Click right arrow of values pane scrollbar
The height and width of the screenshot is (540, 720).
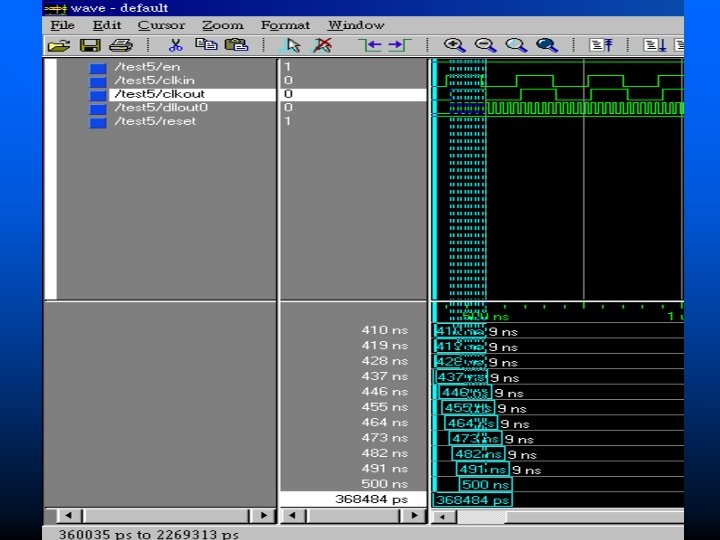(x=415, y=516)
